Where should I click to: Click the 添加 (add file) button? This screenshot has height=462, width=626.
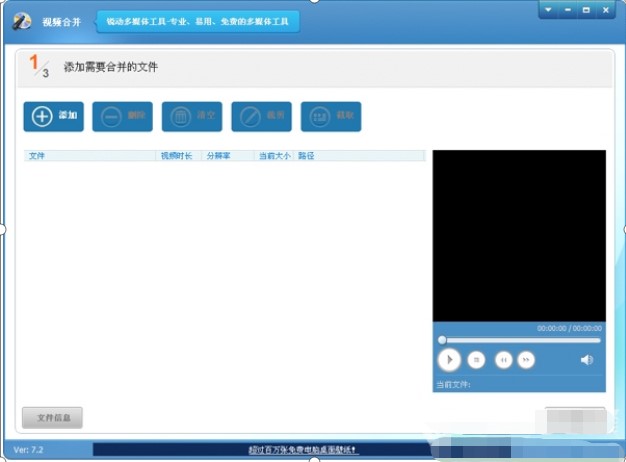(53, 117)
